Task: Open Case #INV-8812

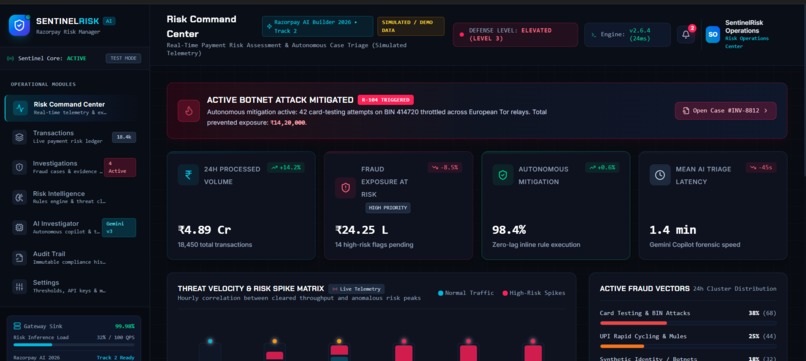Action: click(725, 111)
